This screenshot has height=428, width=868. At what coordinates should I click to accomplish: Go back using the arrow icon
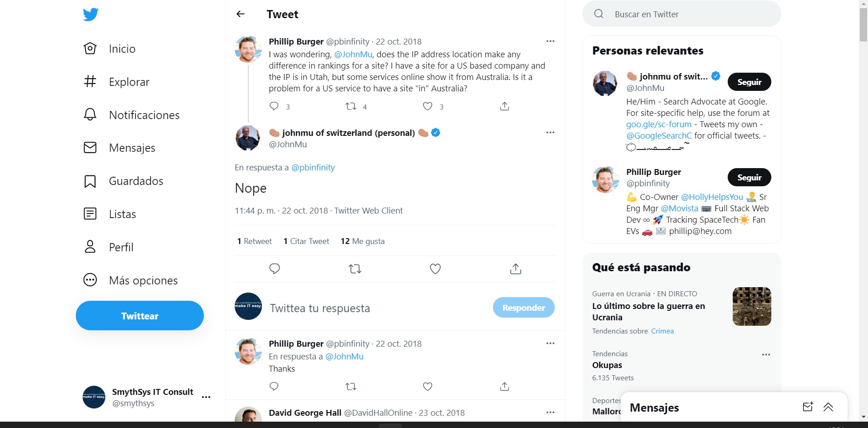241,14
